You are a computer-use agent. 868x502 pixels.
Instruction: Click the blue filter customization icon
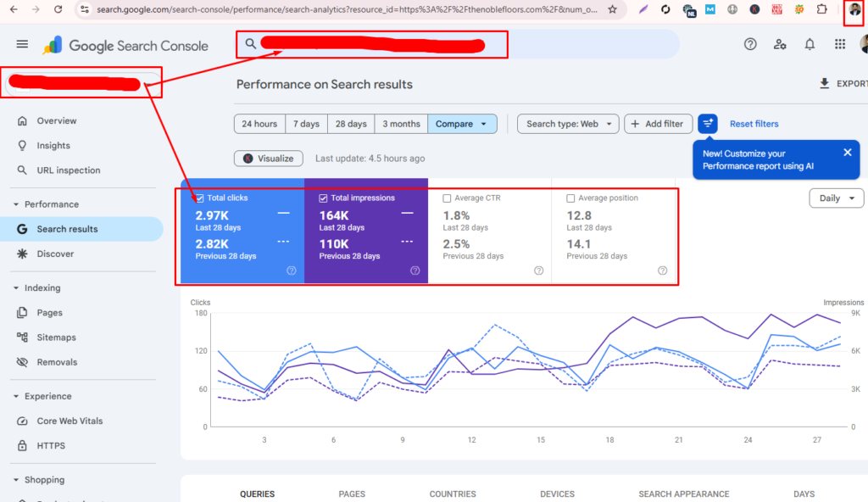(708, 124)
